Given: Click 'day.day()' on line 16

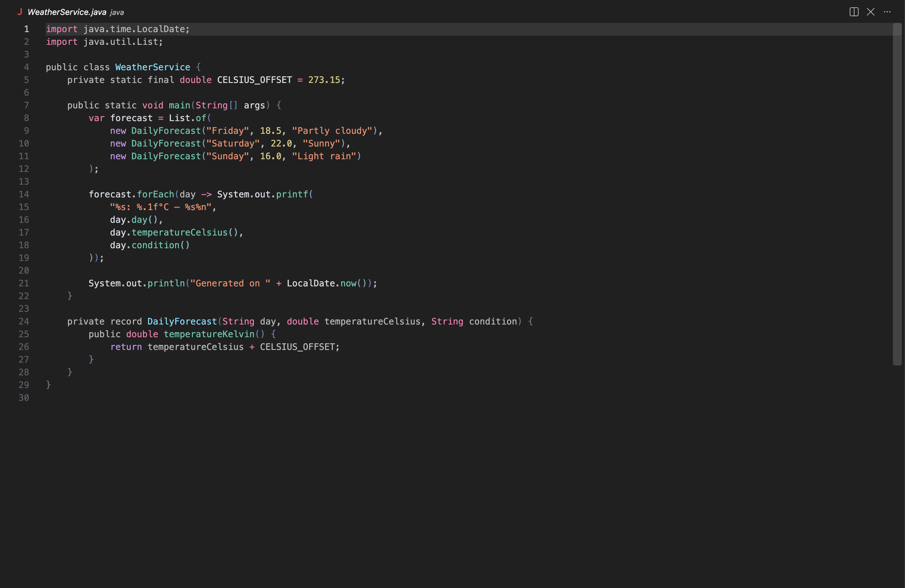Looking at the screenshot, I should pos(133,220).
